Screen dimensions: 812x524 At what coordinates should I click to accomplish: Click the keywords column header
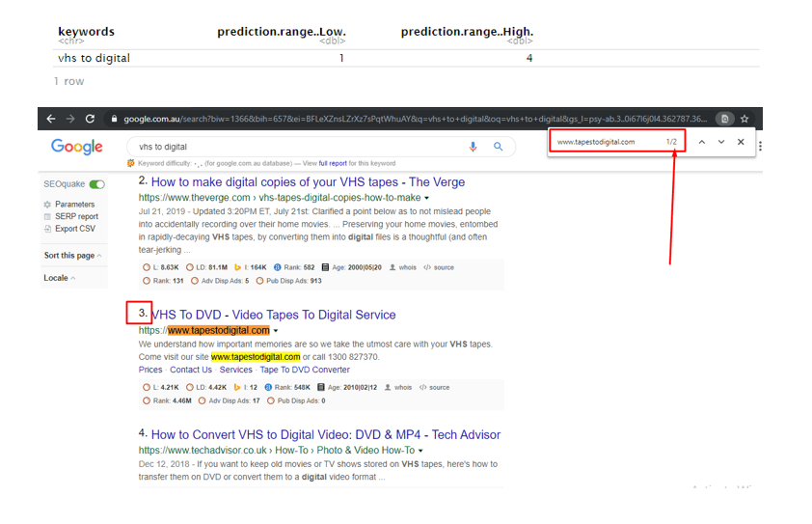[x=86, y=32]
